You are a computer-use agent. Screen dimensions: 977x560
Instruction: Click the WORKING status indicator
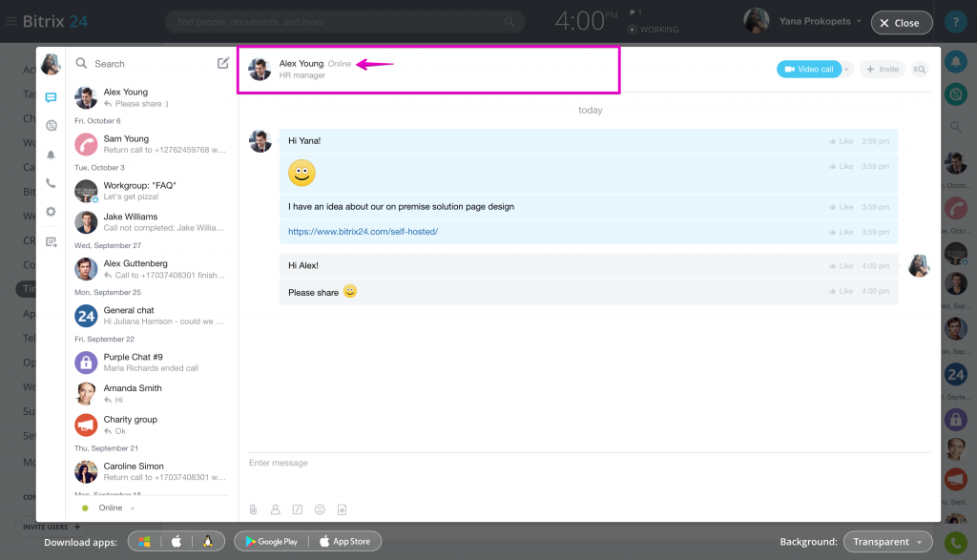[653, 30]
